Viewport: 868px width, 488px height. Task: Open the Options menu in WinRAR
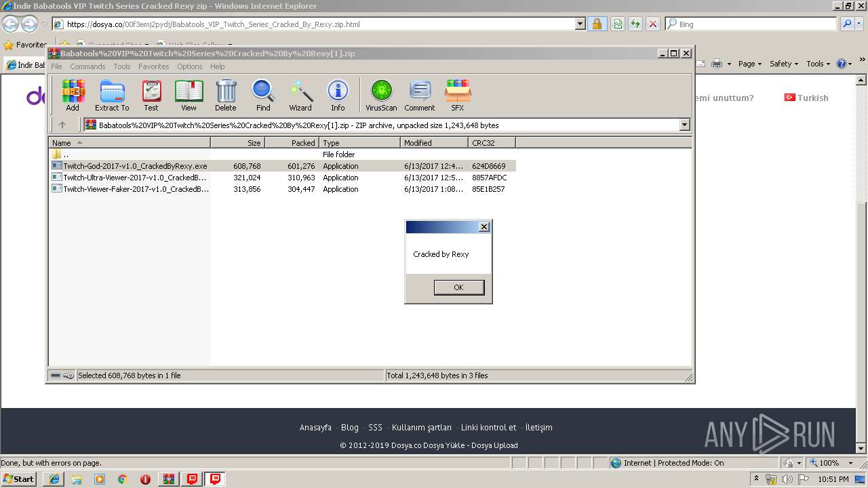(190, 66)
